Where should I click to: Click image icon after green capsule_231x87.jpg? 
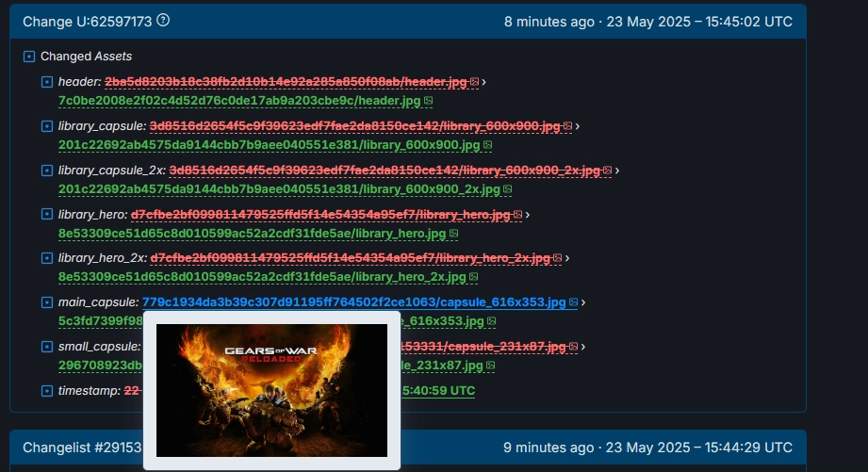490,366
